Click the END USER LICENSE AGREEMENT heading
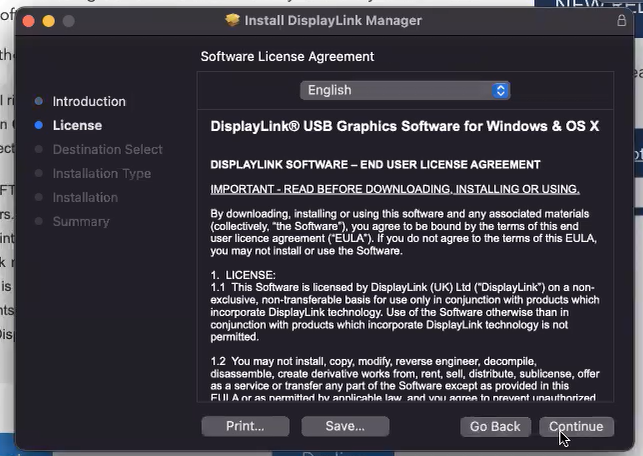Screen dimensions: 643x456 [375, 164]
